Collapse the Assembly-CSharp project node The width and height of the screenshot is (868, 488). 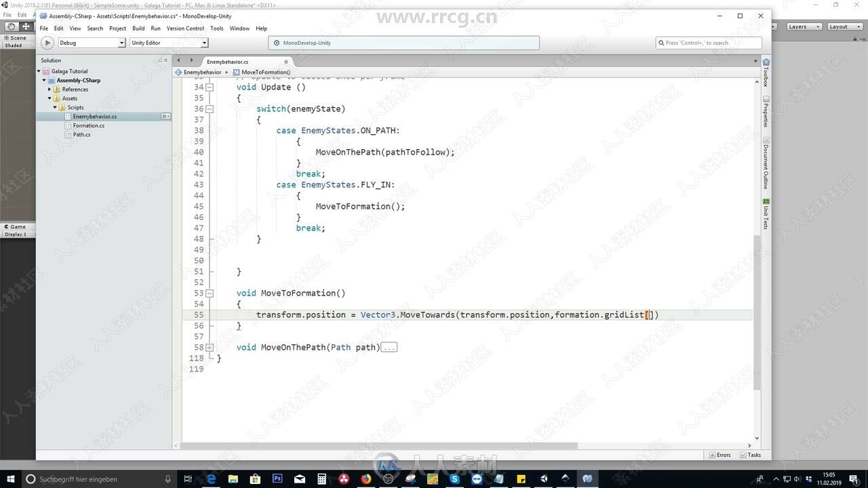[44, 80]
